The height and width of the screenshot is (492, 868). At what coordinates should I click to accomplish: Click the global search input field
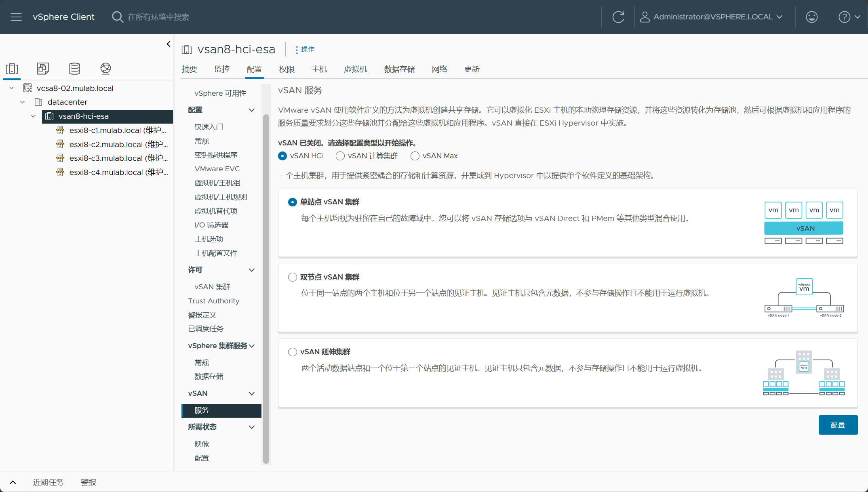tap(158, 17)
